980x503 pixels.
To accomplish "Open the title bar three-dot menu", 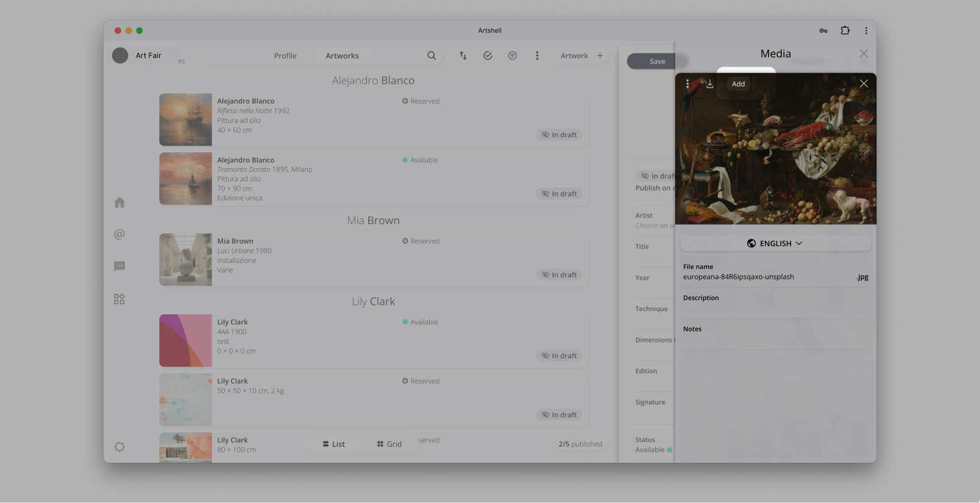I will pyautogui.click(x=866, y=30).
